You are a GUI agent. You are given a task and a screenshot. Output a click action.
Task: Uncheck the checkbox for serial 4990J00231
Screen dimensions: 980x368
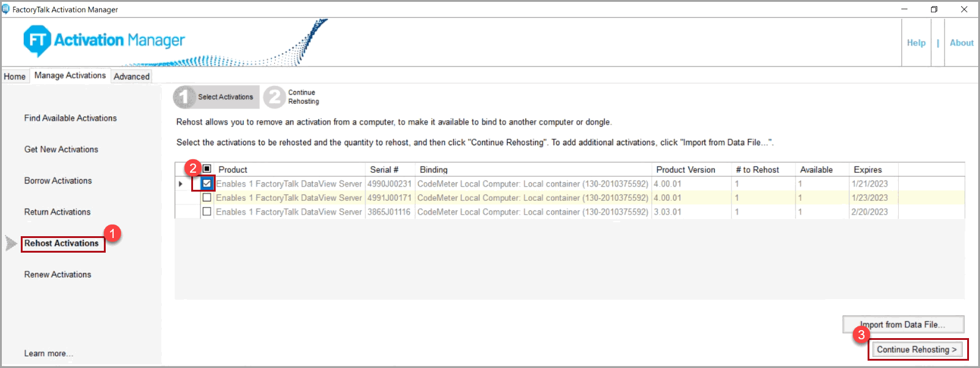[x=207, y=183]
